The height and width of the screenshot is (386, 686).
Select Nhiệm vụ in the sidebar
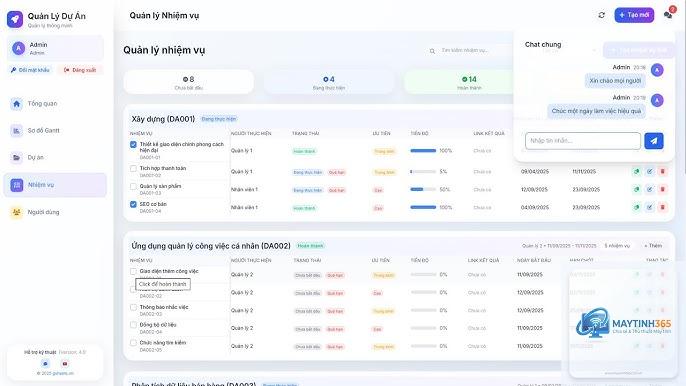pyautogui.click(x=55, y=185)
